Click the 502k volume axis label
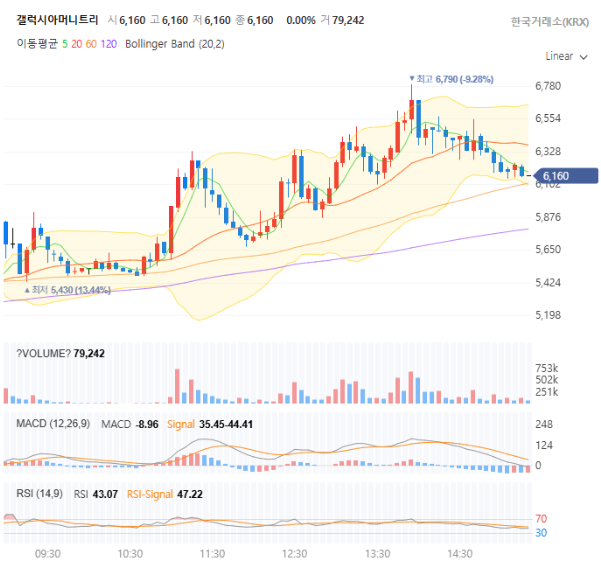601x567 pixels. tap(547, 380)
